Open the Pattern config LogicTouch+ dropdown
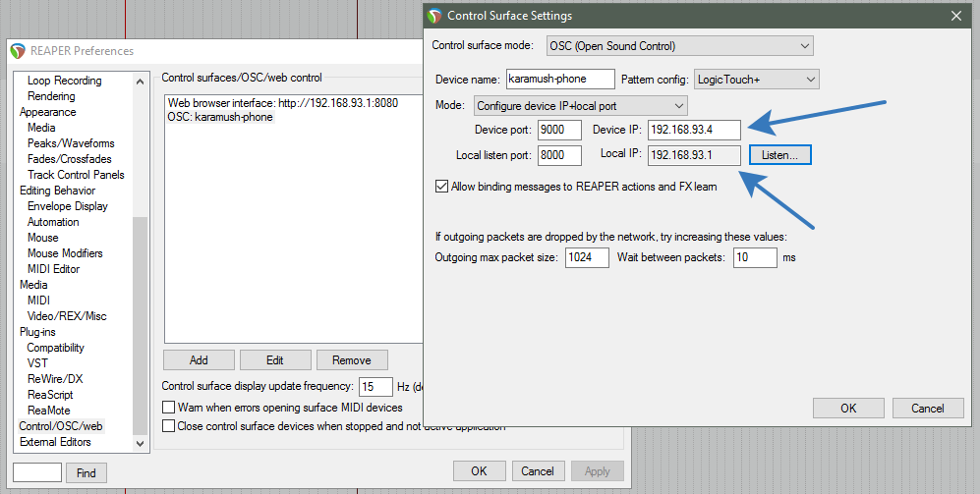 click(756, 80)
